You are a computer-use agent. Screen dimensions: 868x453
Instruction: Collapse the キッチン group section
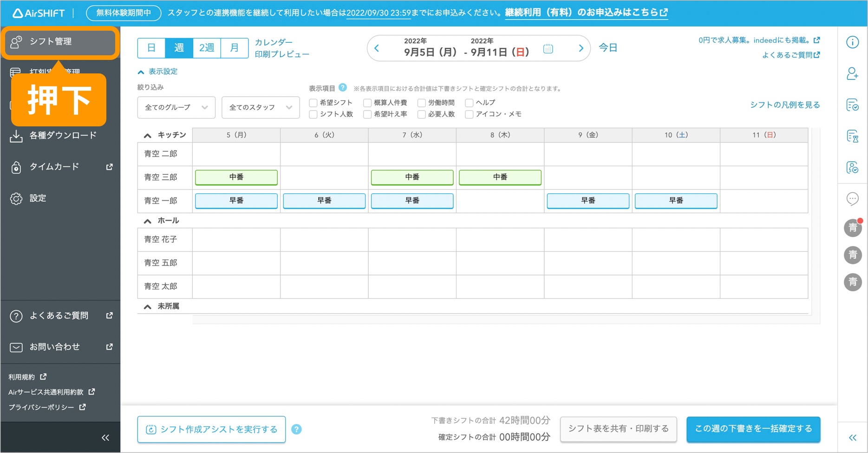[x=148, y=135]
